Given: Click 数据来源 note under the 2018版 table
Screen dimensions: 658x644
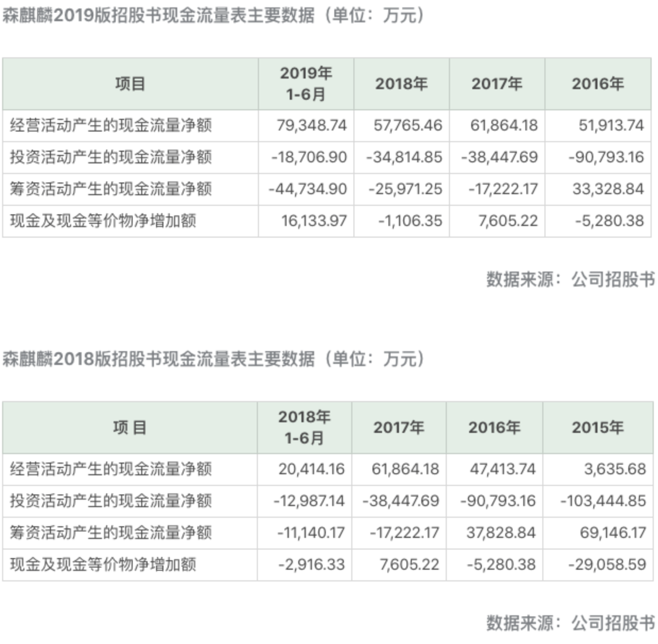Looking at the screenshot, I should click(x=570, y=622).
